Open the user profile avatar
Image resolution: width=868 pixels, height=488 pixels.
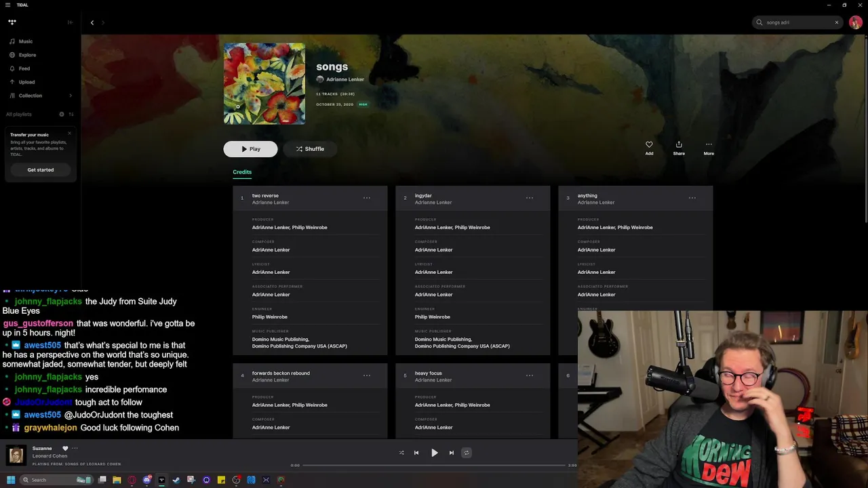pos(856,22)
